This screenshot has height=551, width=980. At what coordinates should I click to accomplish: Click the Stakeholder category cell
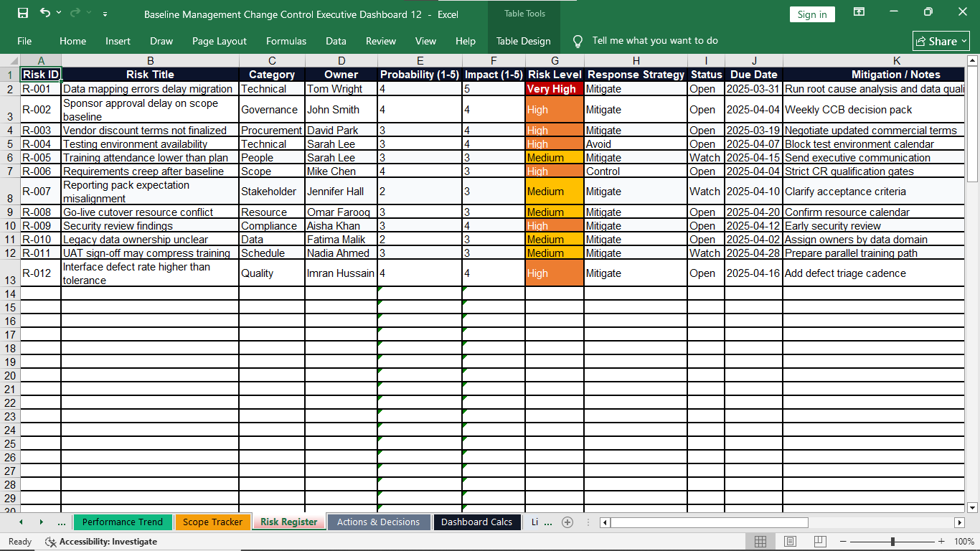[272, 192]
